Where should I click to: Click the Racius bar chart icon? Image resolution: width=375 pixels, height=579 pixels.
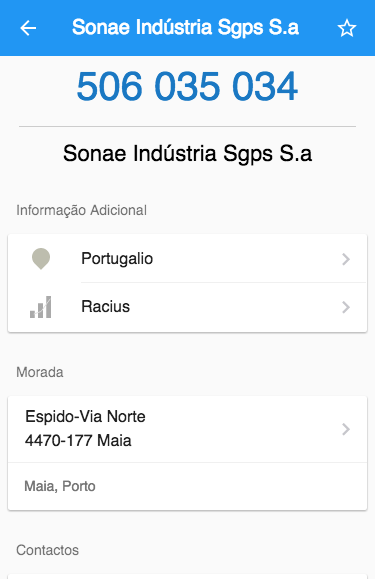coord(41,307)
